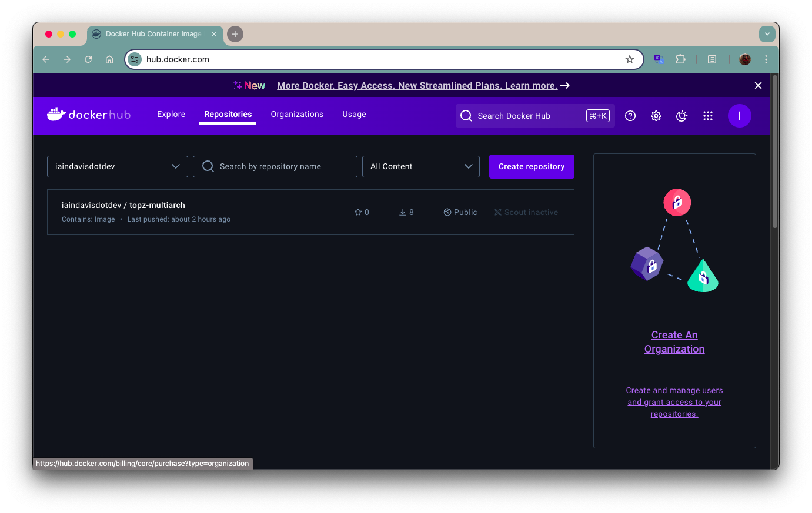The width and height of the screenshot is (812, 513).
Task: Click the browser forward arrow
Action: (x=67, y=59)
